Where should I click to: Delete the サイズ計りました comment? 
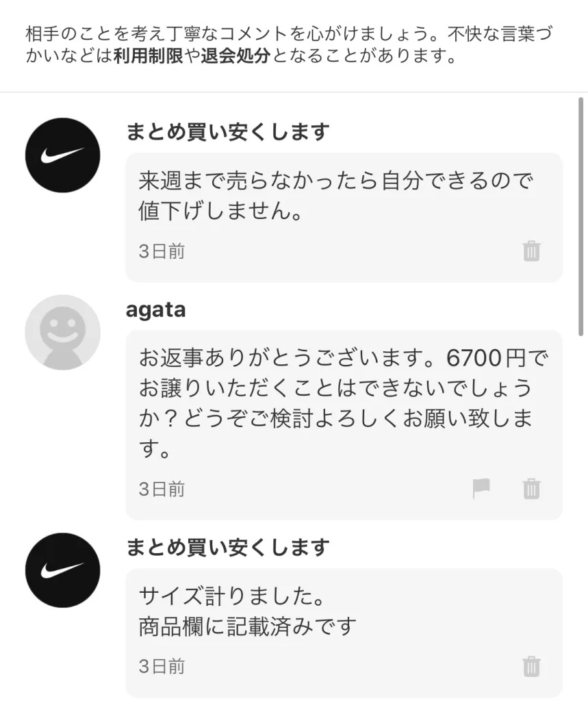click(x=531, y=666)
